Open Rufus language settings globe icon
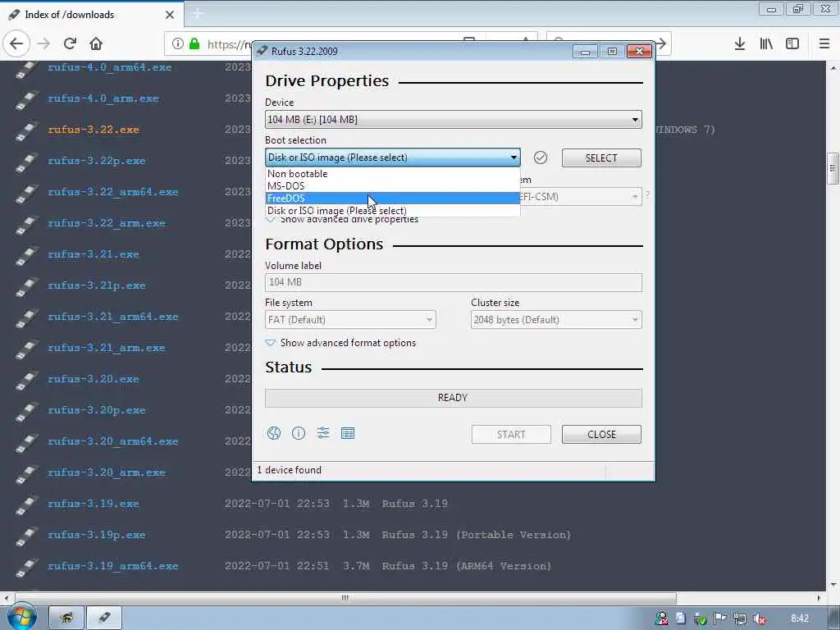840x630 pixels. click(274, 433)
